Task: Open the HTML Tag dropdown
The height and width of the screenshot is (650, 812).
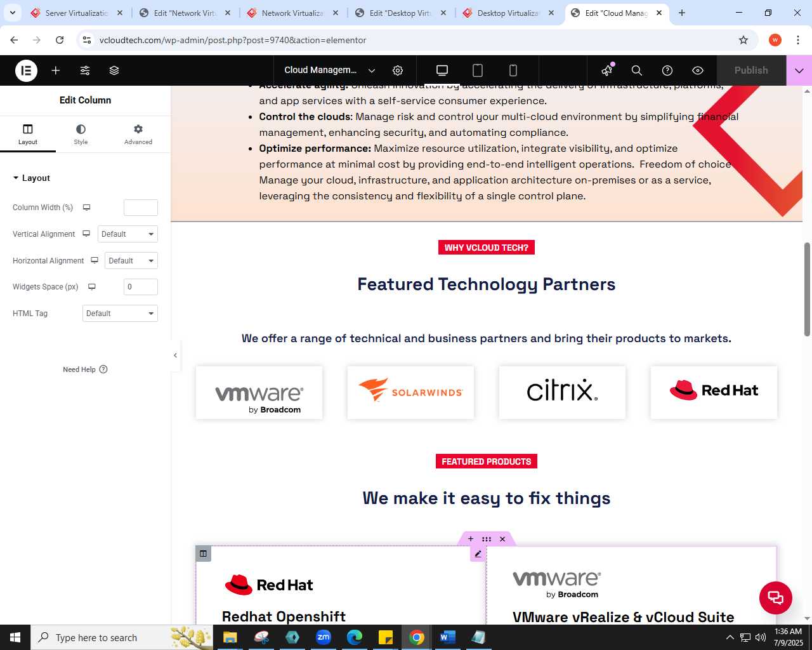Action: [x=120, y=314]
